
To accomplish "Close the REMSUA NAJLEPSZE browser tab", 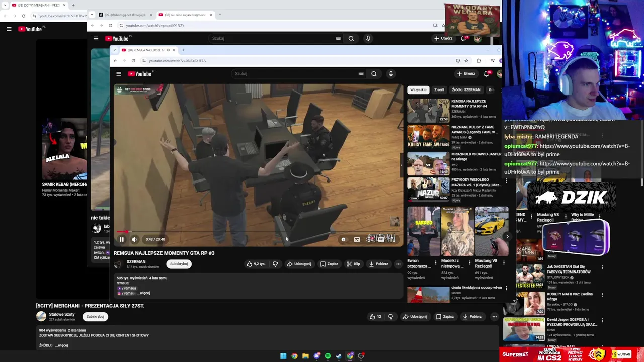I will click(174, 50).
